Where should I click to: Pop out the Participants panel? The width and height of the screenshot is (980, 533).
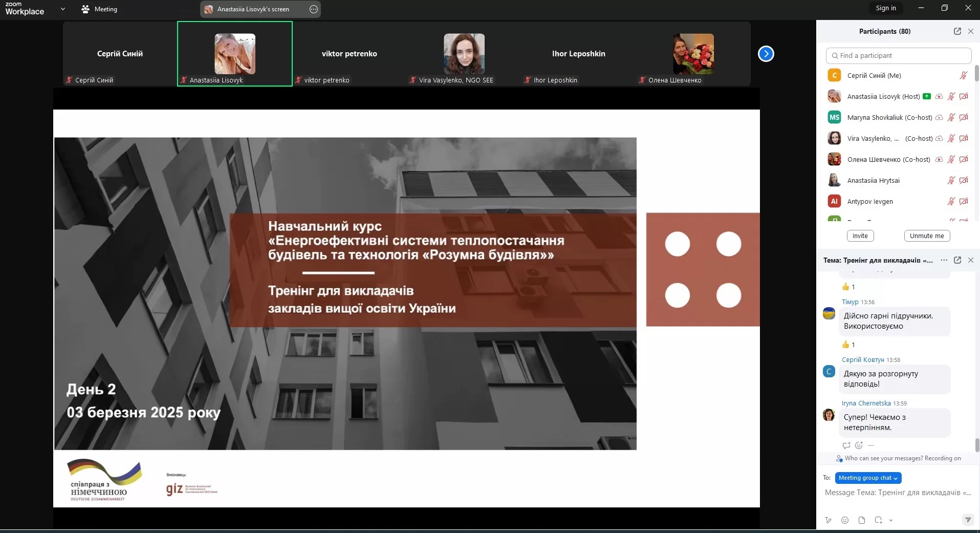tap(957, 31)
